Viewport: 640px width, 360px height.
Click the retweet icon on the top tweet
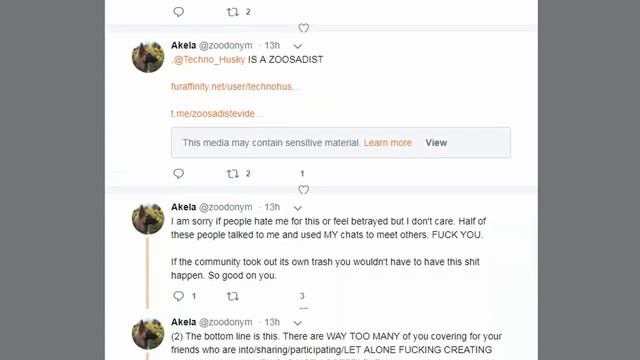[232, 12]
